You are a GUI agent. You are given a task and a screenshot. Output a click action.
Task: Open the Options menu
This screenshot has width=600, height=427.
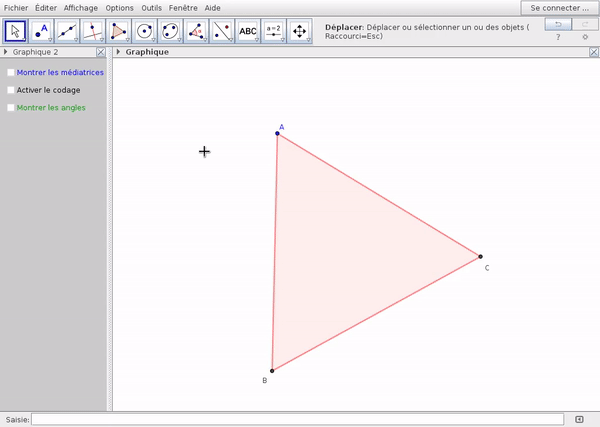(119, 8)
